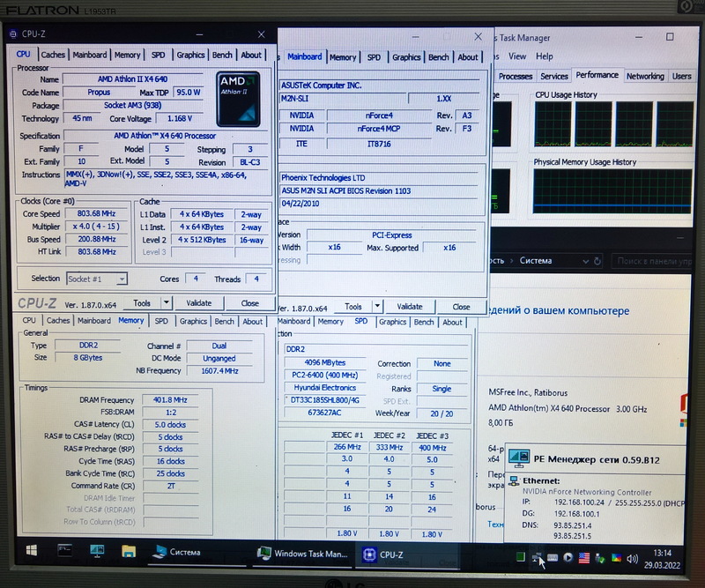Launch the command prompt from taskbar
The height and width of the screenshot is (588, 705).
point(64,550)
